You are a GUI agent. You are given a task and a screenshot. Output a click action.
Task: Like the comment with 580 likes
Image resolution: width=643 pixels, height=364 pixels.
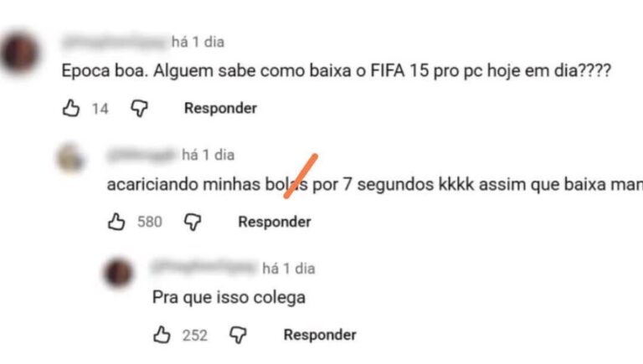tap(116, 222)
